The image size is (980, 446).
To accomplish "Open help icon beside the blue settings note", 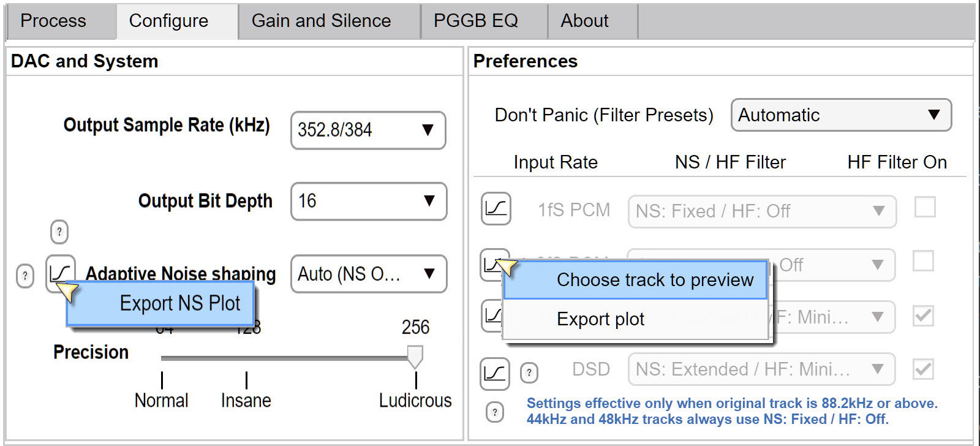I will [x=495, y=412].
